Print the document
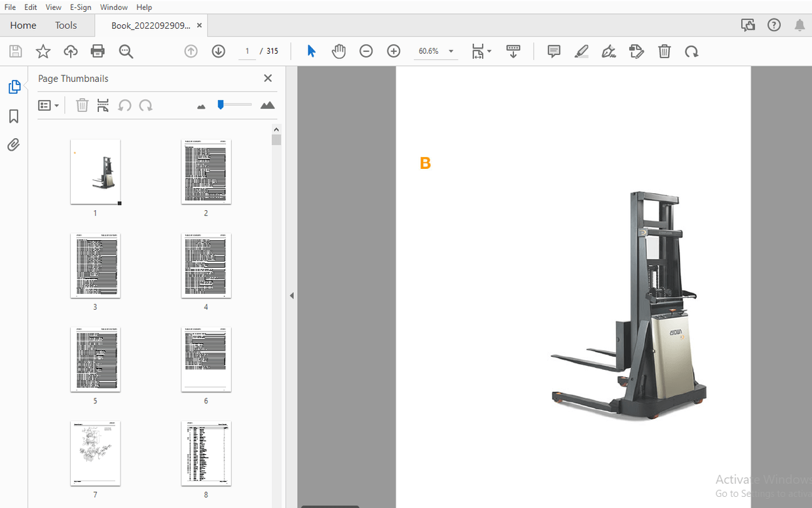This screenshot has height=508, width=812. point(97,51)
